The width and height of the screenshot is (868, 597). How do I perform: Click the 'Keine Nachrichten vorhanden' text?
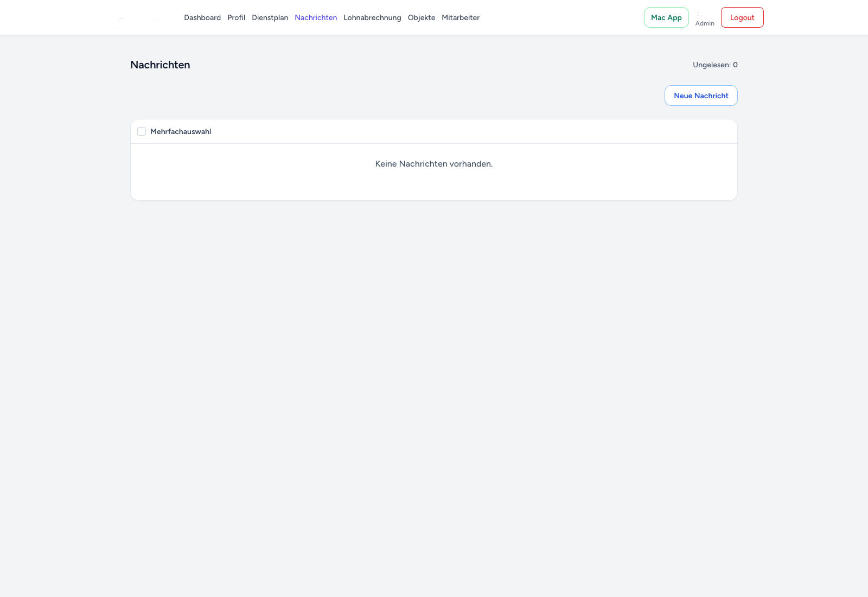[433, 163]
